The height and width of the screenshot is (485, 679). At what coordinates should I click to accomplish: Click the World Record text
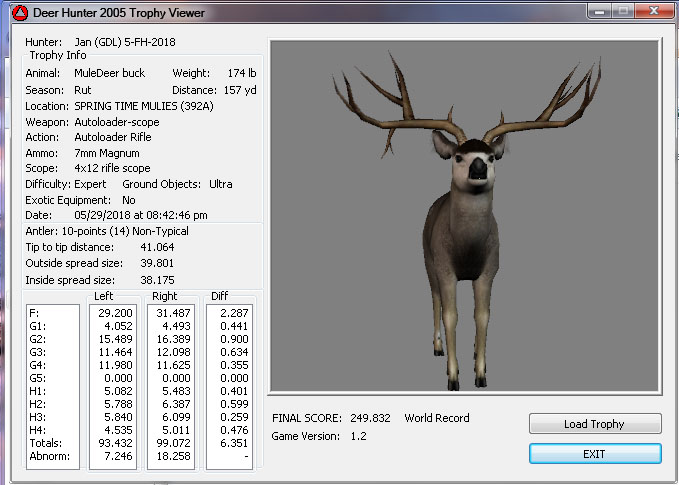(436, 418)
